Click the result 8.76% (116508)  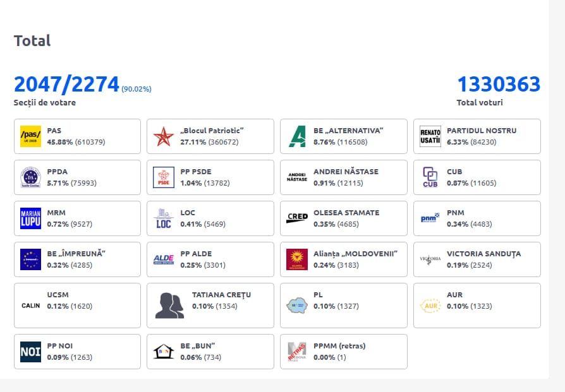click(341, 142)
